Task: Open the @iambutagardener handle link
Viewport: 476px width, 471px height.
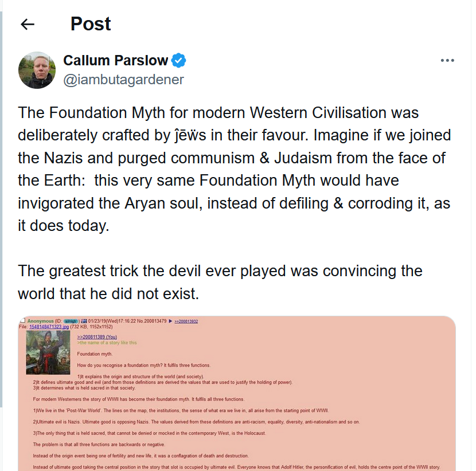Action: 123,80
